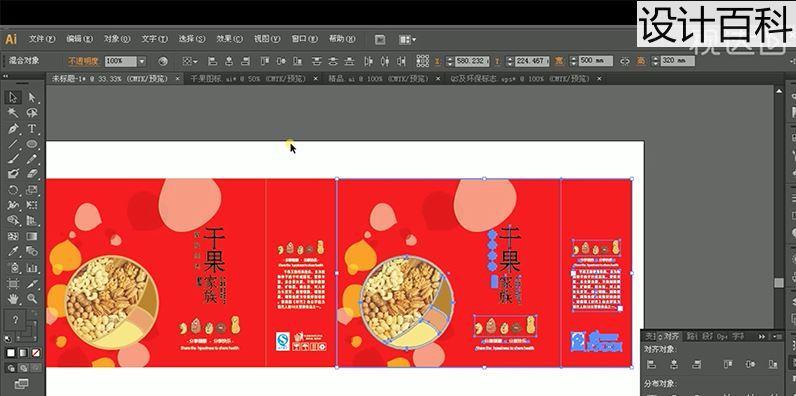Click the 不透明度 opacity link

[x=83, y=61]
